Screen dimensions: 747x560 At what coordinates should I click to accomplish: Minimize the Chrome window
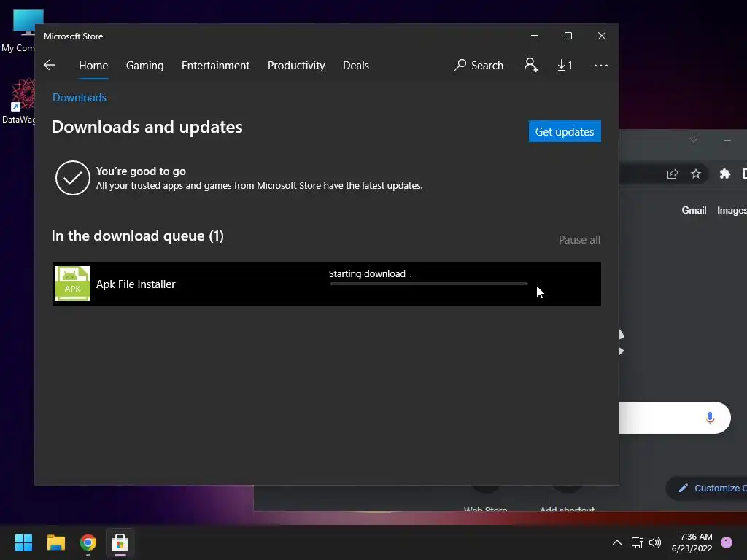(x=727, y=140)
